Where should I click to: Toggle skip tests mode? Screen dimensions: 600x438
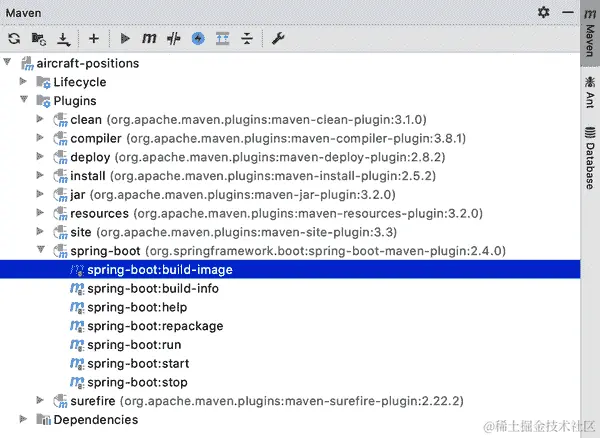[173, 38]
